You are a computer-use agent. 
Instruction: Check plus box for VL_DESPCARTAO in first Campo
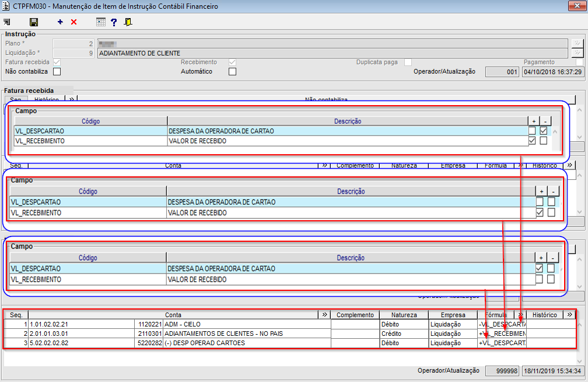point(532,131)
